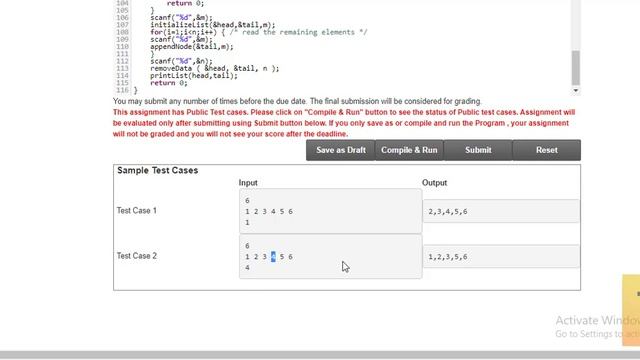This screenshot has height=360, width=640.
Task: Click the Test Case 1 input box
Action: (x=331, y=211)
